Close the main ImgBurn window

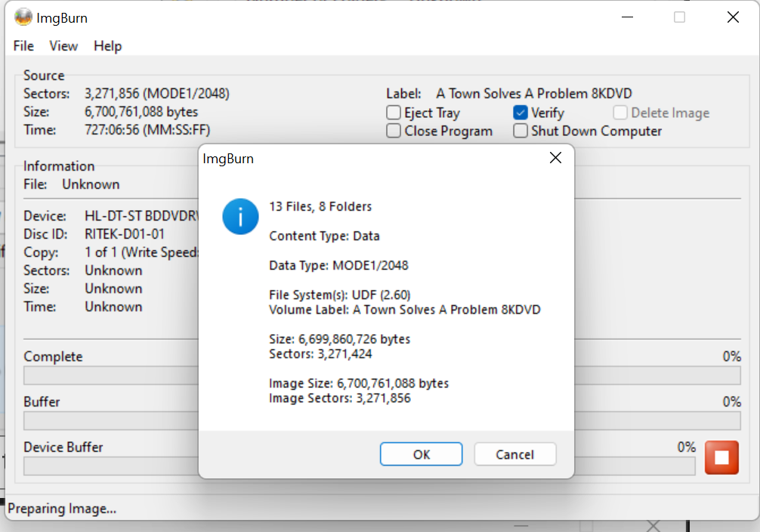[732, 17]
